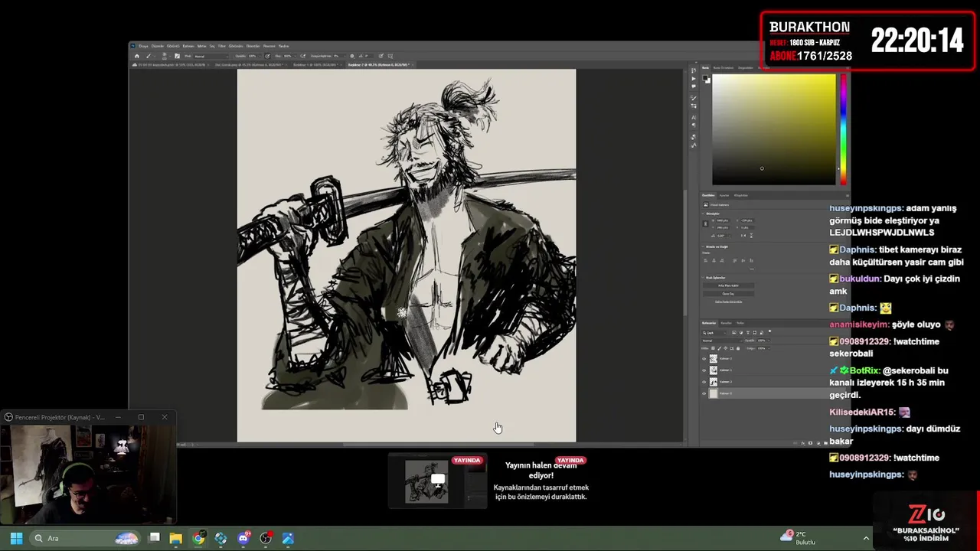The height and width of the screenshot is (551, 980).
Task: Open the Daha Fazla Görüntüle link
Action: 728,302
